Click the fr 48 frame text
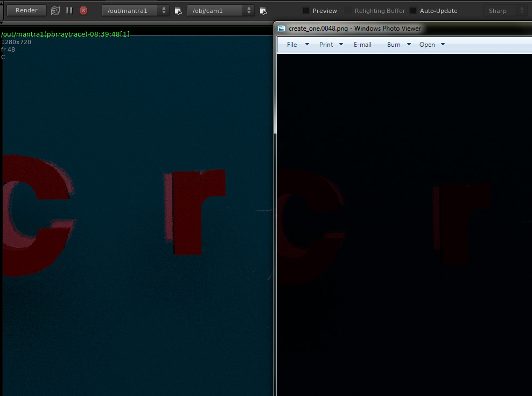532x396 pixels. coord(8,49)
